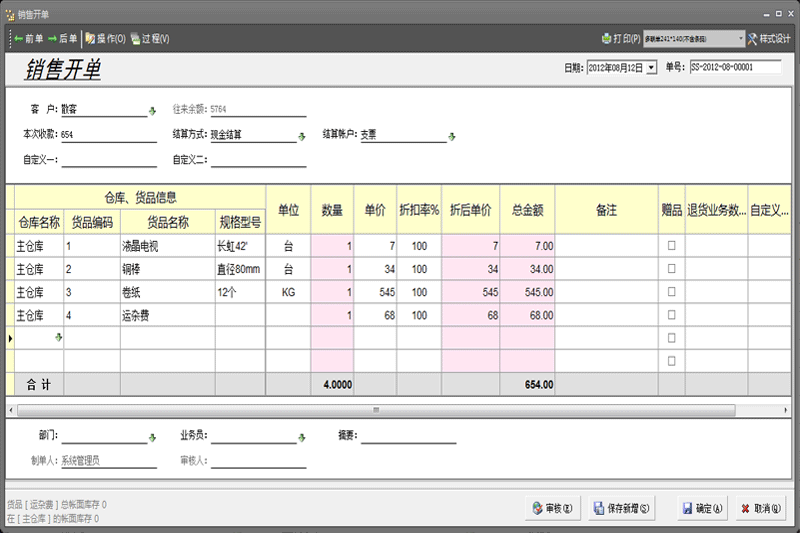The height and width of the screenshot is (533, 800).
Task: Click the current row indicator arrow
Action: tap(10, 338)
